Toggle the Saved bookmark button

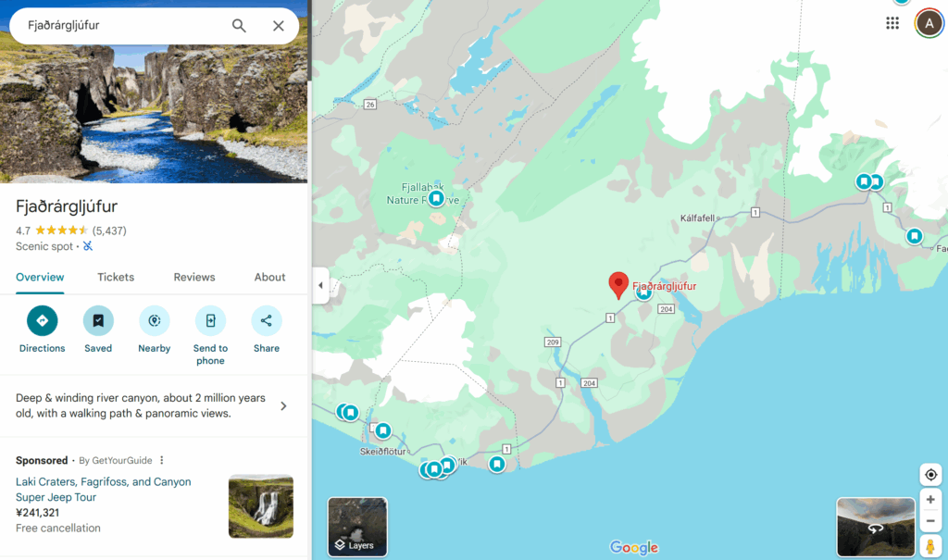tap(98, 330)
